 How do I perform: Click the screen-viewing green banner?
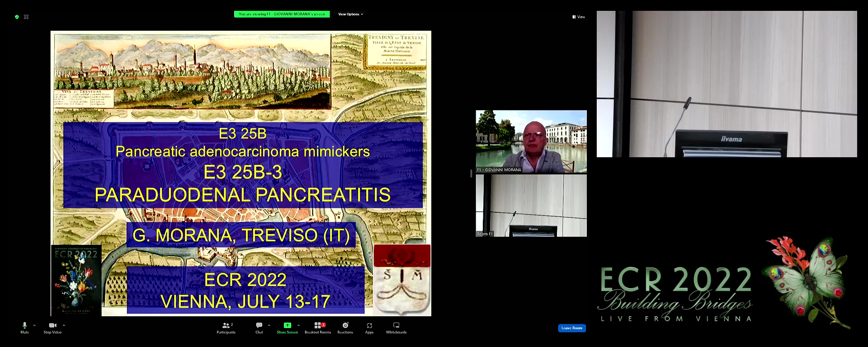point(282,14)
